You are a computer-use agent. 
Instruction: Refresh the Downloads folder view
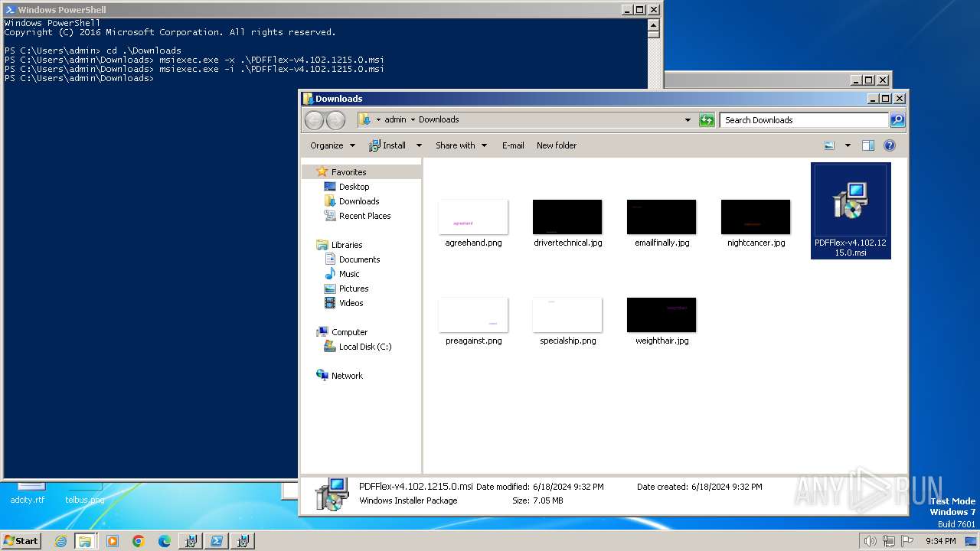[707, 120]
